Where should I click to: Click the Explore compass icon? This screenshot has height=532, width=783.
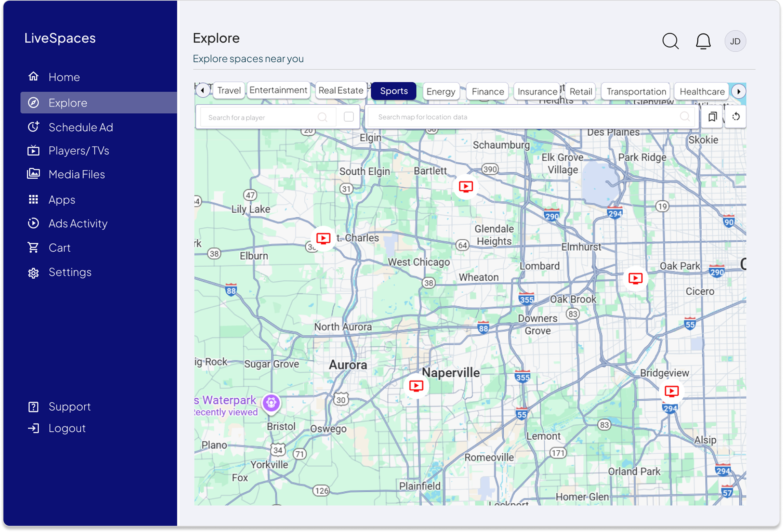click(33, 102)
